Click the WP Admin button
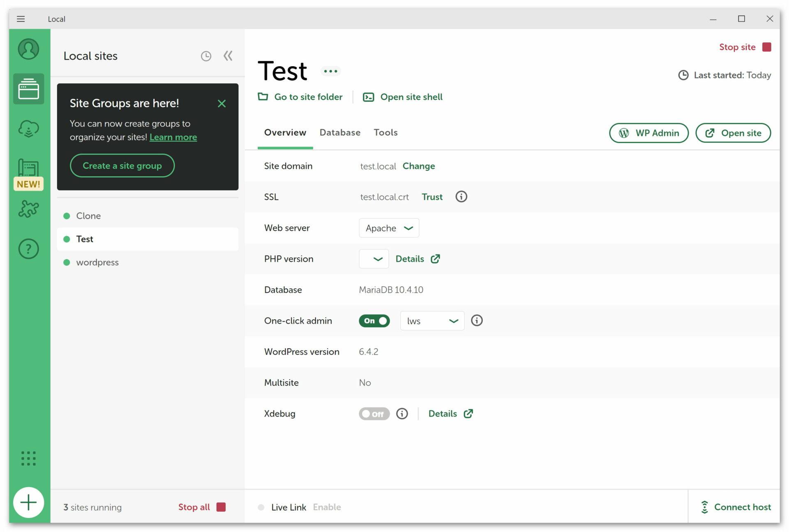The image size is (789, 532). (x=648, y=133)
